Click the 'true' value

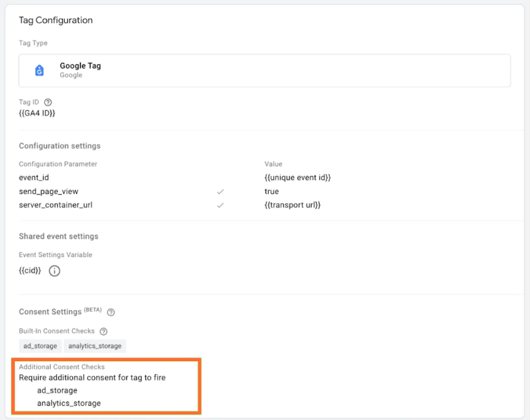[272, 192]
